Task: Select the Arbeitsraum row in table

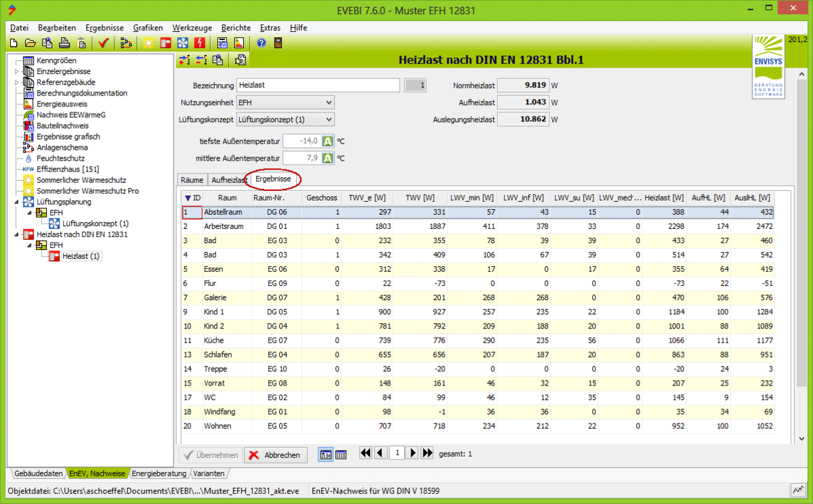Action: click(x=478, y=226)
